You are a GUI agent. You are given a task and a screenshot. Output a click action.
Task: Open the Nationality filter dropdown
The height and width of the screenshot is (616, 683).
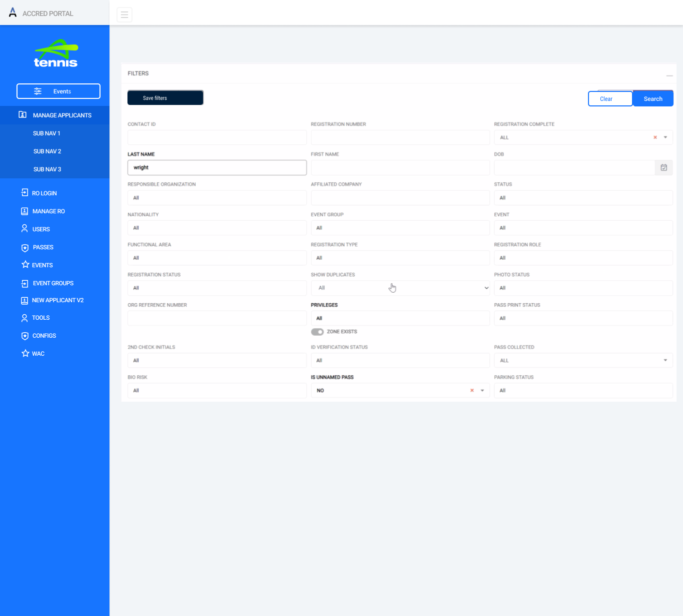(x=216, y=228)
